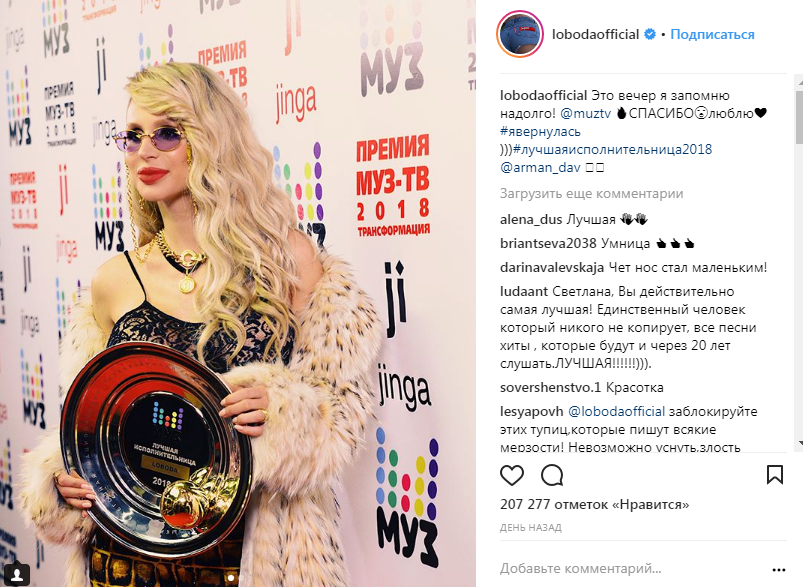This screenshot has width=803, height=587.
Task: Click the ДЕНЬ НАЗАД timestamp
Action: click(x=531, y=527)
